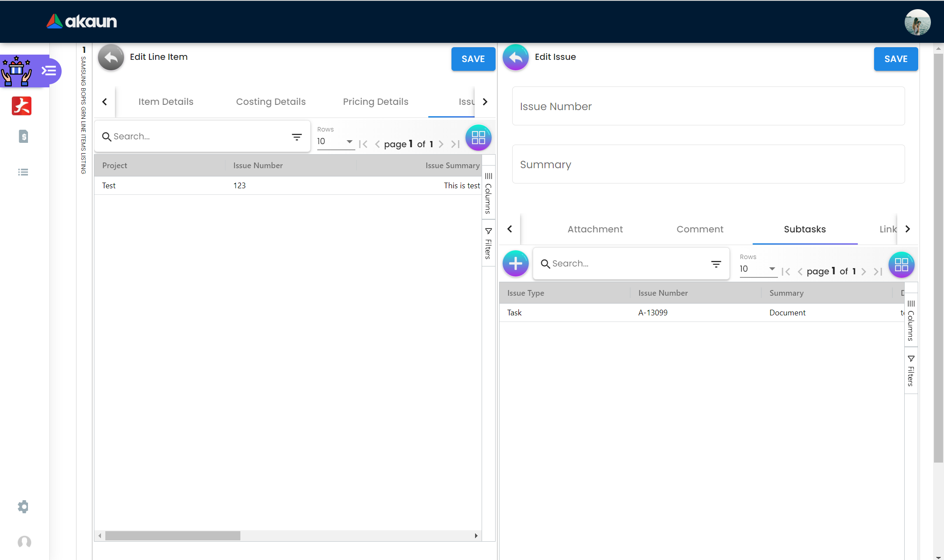Expand the purple sidebar menu toggle
The height and width of the screenshot is (560, 944).
(x=49, y=71)
